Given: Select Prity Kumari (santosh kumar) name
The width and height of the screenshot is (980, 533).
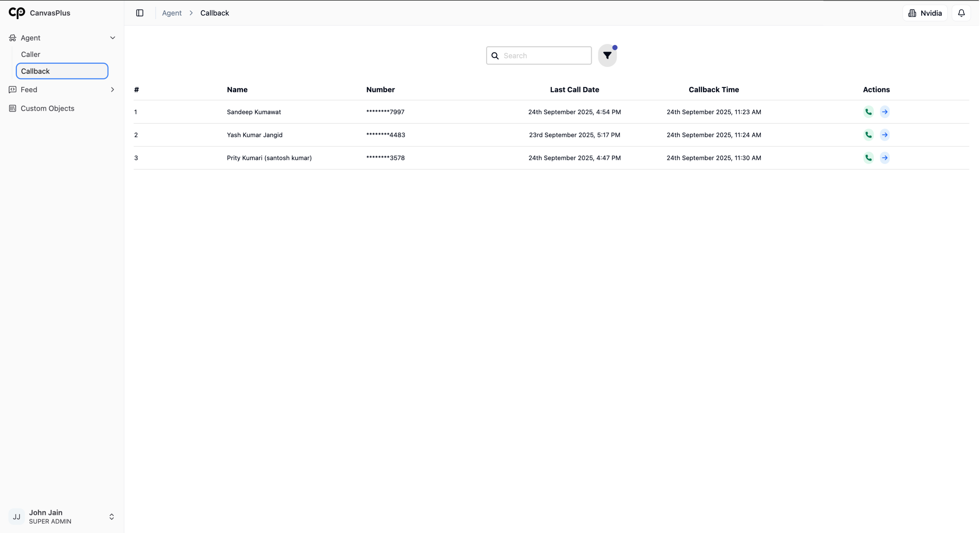Looking at the screenshot, I should tap(269, 158).
